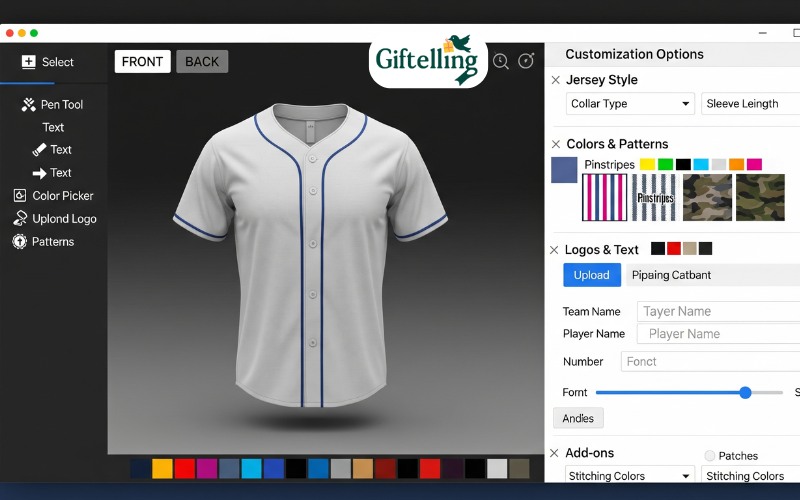Collapse the Add-ons section X icon
Viewport: 800px width, 500px height.
(555, 453)
